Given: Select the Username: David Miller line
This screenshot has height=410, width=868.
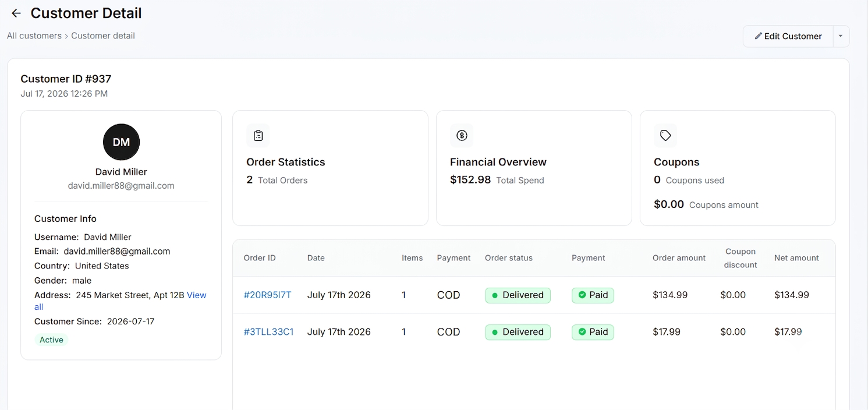Looking at the screenshot, I should click(83, 237).
